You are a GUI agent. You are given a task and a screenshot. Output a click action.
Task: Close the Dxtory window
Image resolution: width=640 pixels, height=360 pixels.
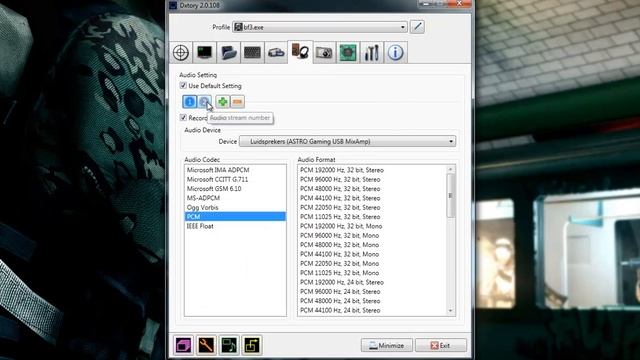(459, 4)
